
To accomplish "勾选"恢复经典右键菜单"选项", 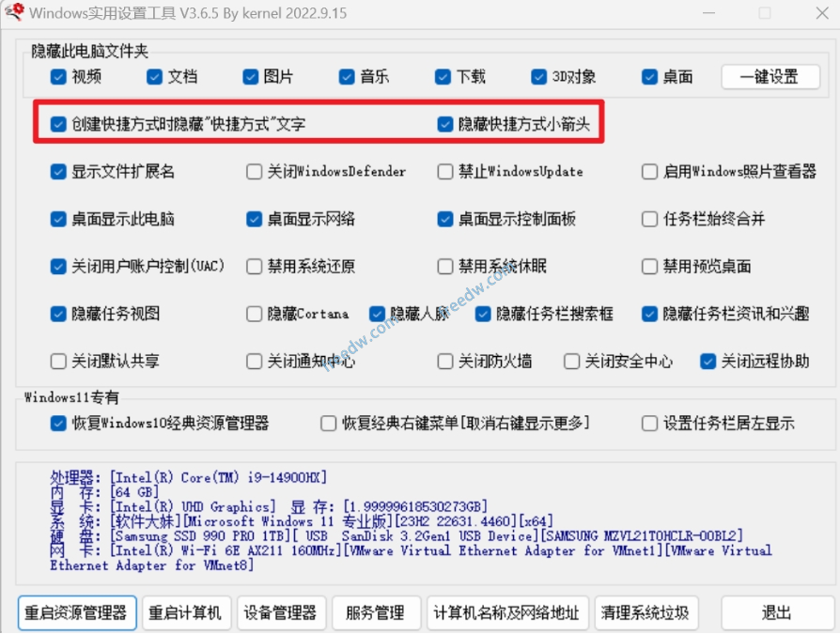I will pos(326,423).
